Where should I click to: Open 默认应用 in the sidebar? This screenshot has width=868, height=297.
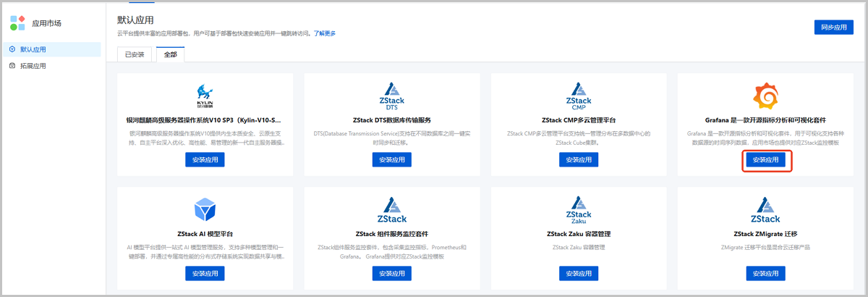pos(33,49)
